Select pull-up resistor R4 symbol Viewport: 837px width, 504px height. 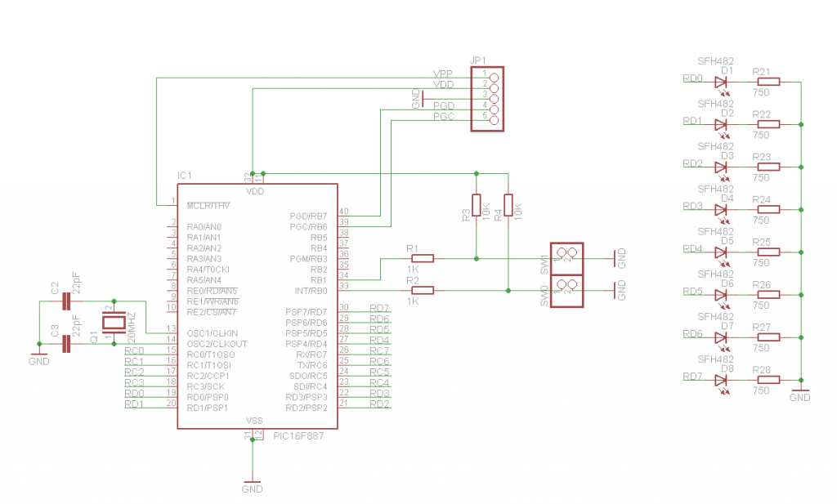(508, 205)
